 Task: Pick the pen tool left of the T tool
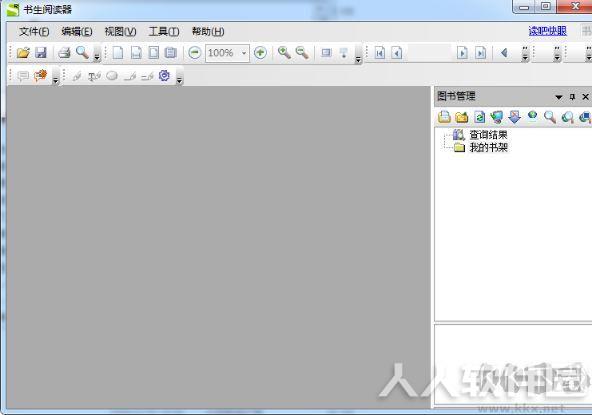click(77, 76)
